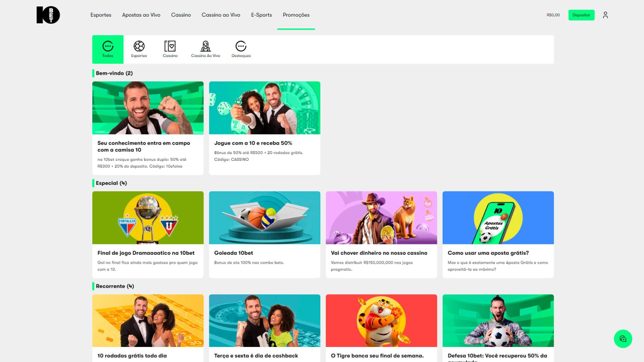Open the roulette cashback promo image
Image resolution: width=644 pixels, height=362 pixels.
265,321
